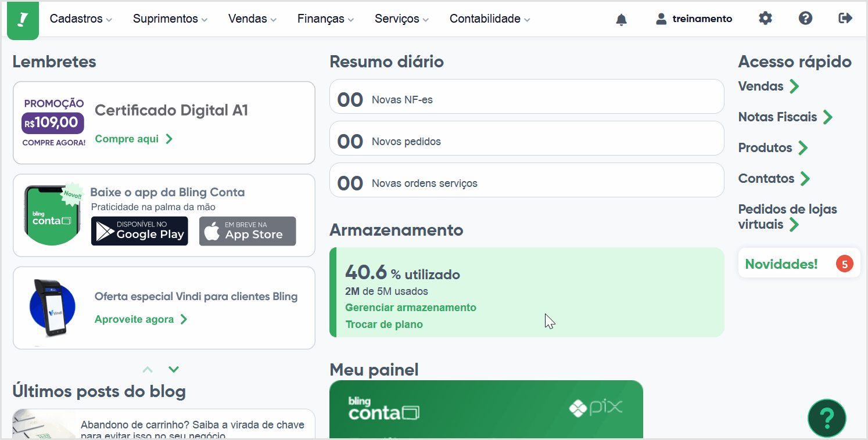Screen dimensions: 868x440
Task: Go to Contatos quick access
Action: pos(766,179)
